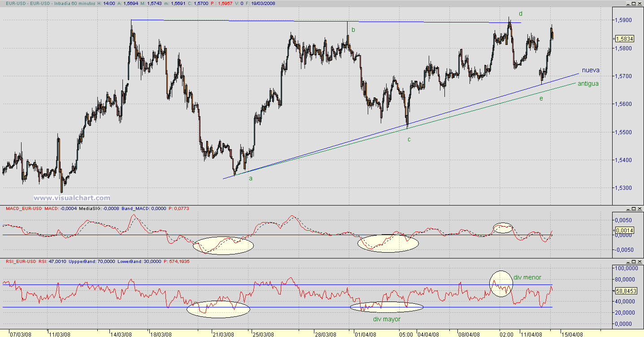Click the F: 19/03/2008 date in header
This screenshot has width=644, height=337.
(x=261, y=3)
